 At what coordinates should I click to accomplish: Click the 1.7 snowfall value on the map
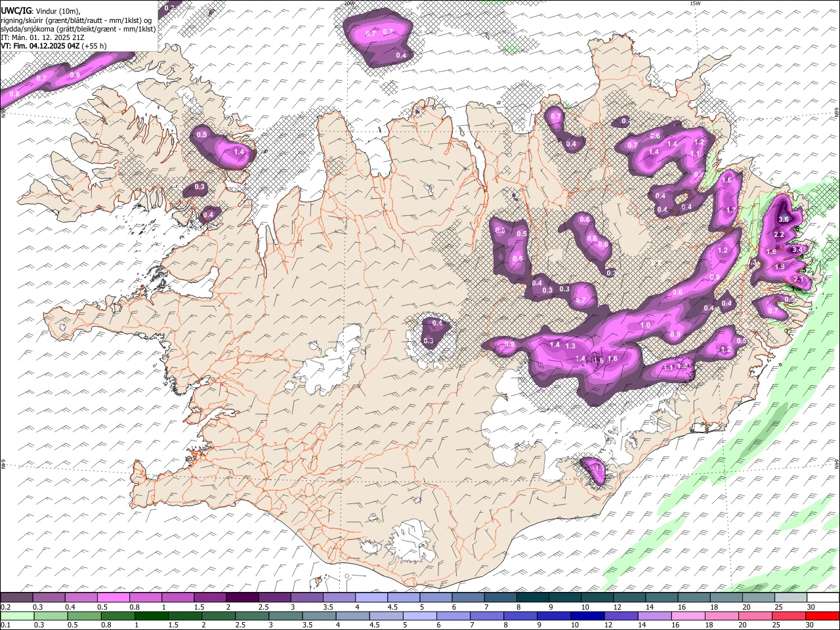pos(731,210)
